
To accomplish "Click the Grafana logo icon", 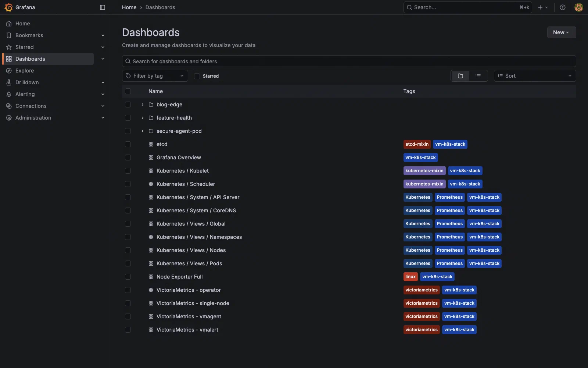I will click(8, 7).
